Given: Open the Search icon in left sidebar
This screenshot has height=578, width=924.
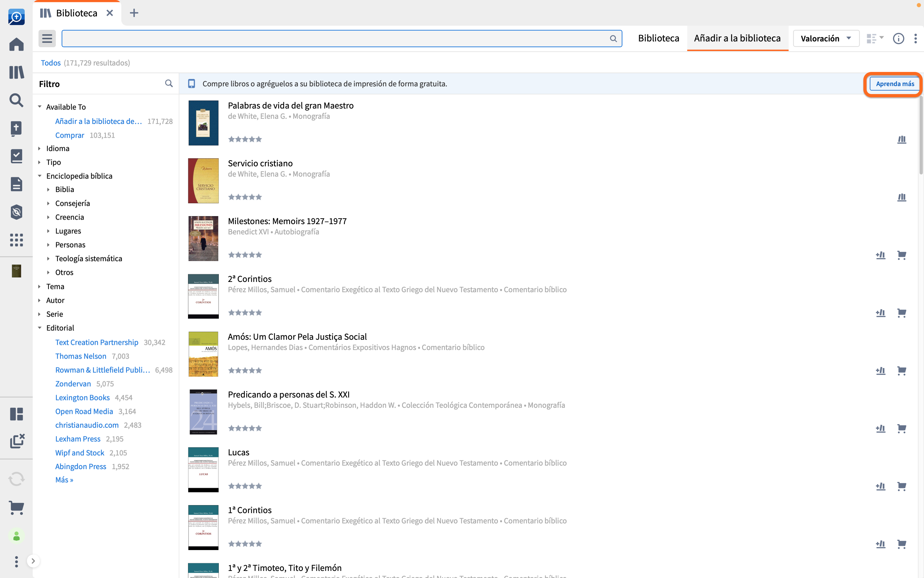Looking at the screenshot, I should [16, 100].
